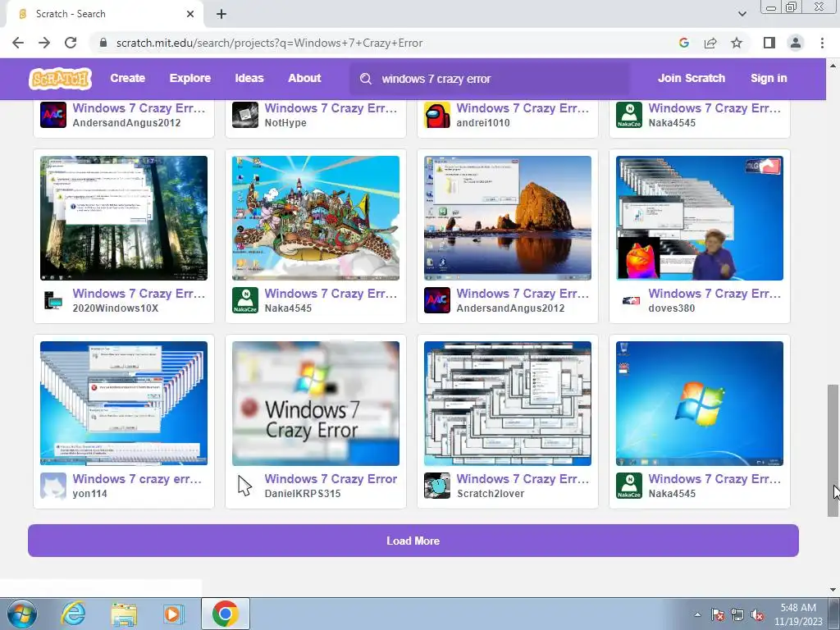Click the Scratch - Search tab

104,14
